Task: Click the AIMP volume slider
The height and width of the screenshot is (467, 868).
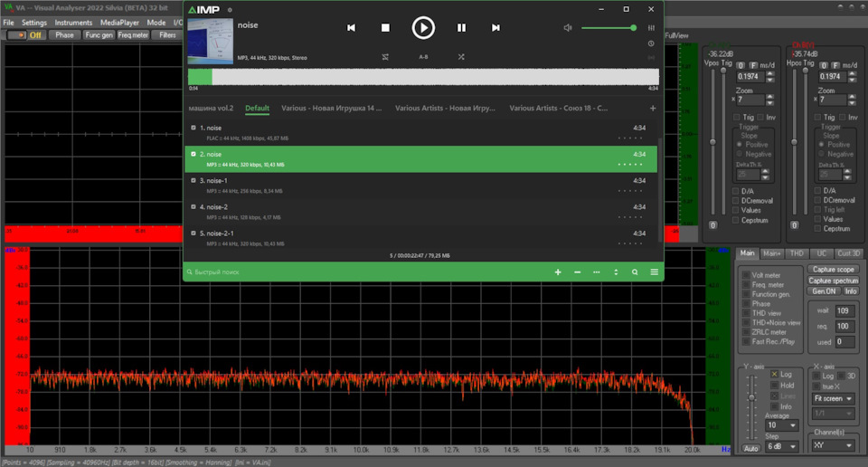Action: (608, 28)
